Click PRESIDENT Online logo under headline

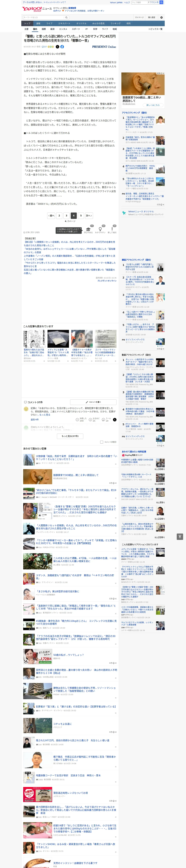[104, 47]
